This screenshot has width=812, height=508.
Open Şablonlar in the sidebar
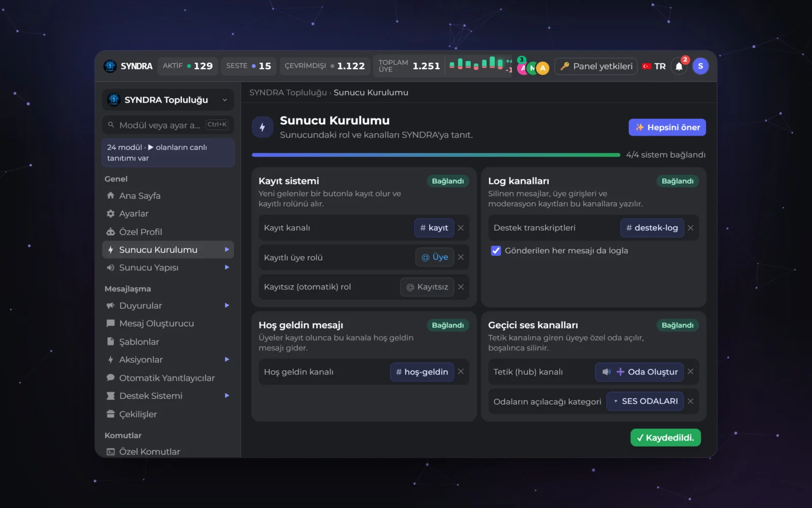(x=167, y=341)
